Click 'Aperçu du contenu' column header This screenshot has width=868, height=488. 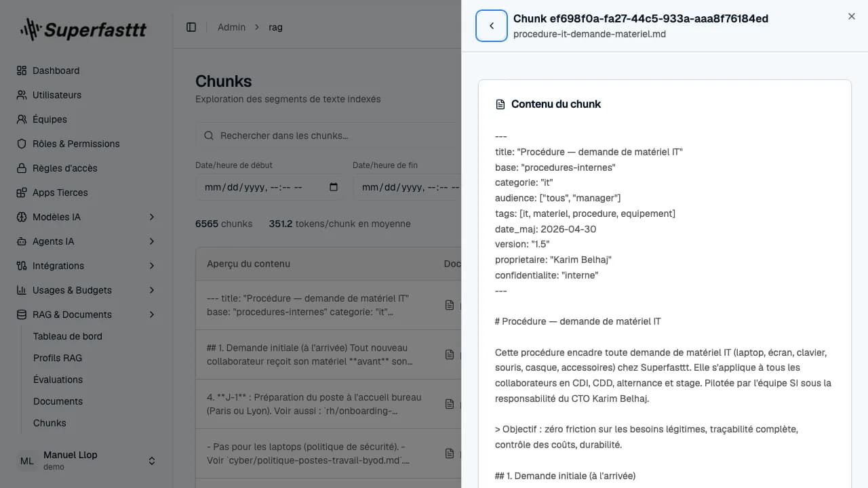coord(248,264)
